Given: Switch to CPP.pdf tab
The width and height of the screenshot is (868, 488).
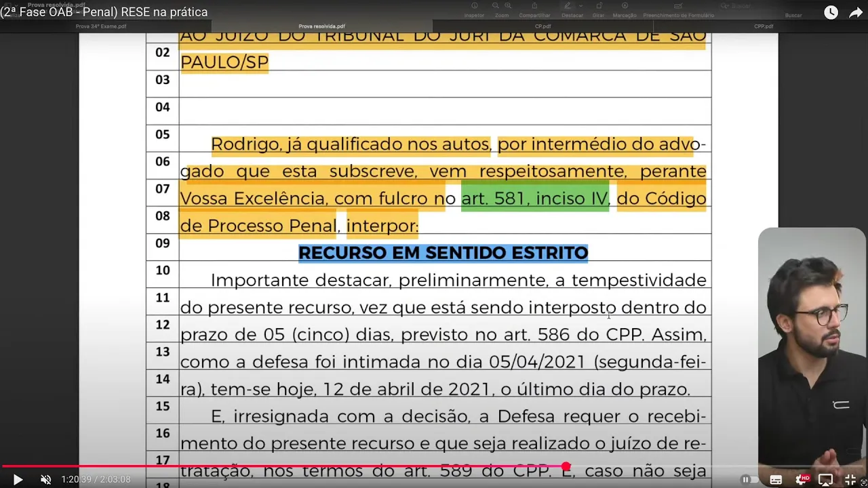Looking at the screenshot, I should click(764, 26).
